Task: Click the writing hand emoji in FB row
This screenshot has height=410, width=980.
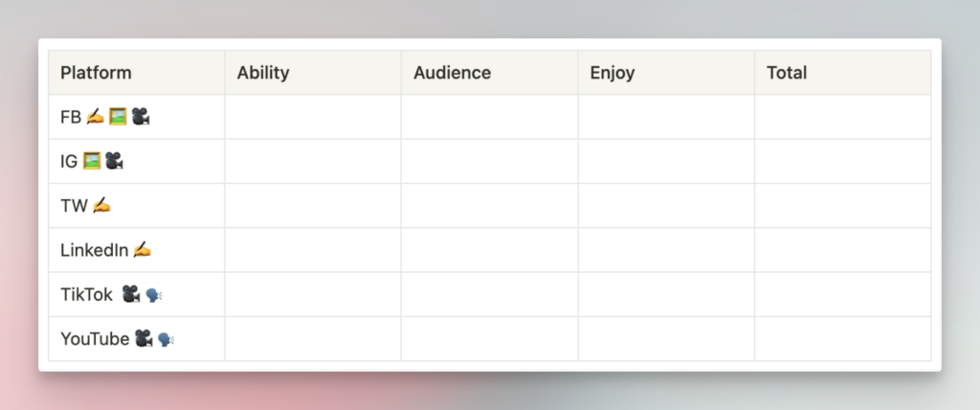Action: (95, 117)
